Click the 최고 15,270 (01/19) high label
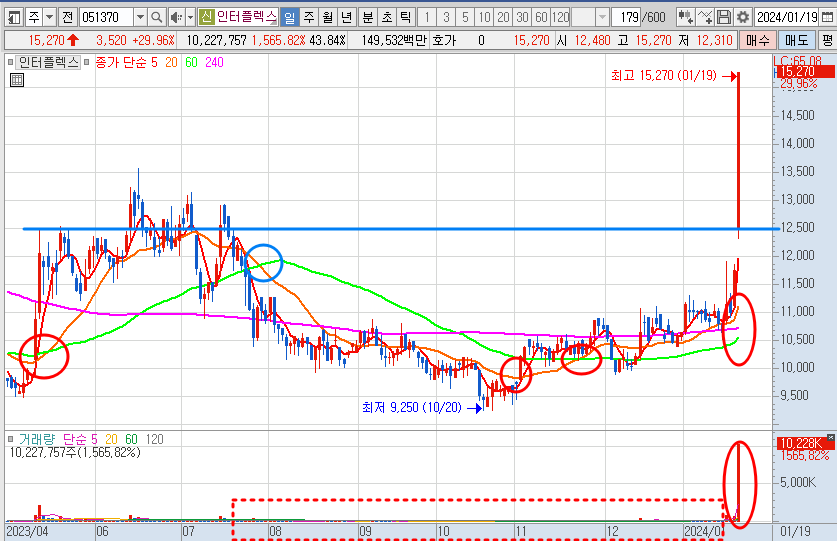The height and width of the screenshot is (541, 837). click(664, 76)
